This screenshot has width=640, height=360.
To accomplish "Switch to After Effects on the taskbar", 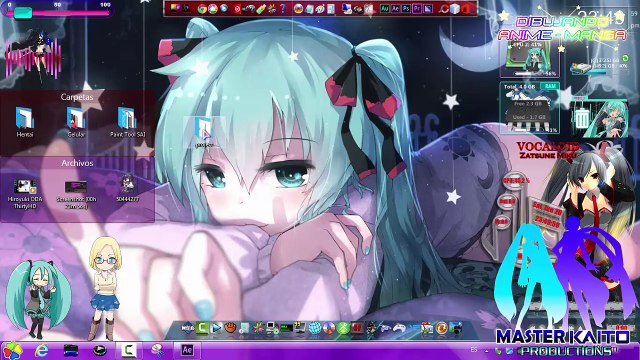I will (x=187, y=350).
